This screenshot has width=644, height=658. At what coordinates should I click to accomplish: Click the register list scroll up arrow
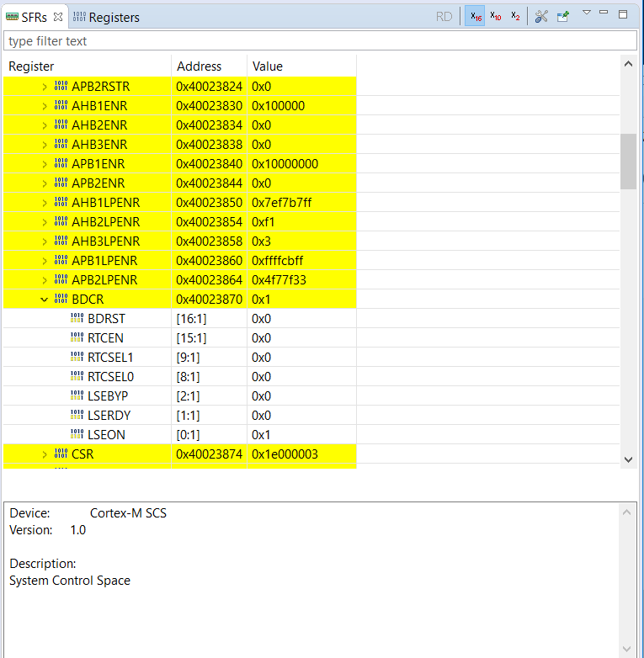point(629,64)
